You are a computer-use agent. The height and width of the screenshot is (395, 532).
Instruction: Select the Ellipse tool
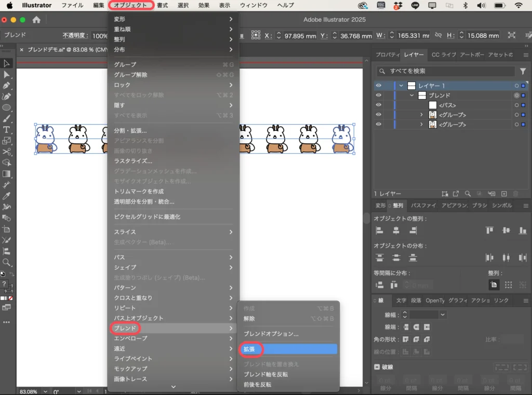7,107
